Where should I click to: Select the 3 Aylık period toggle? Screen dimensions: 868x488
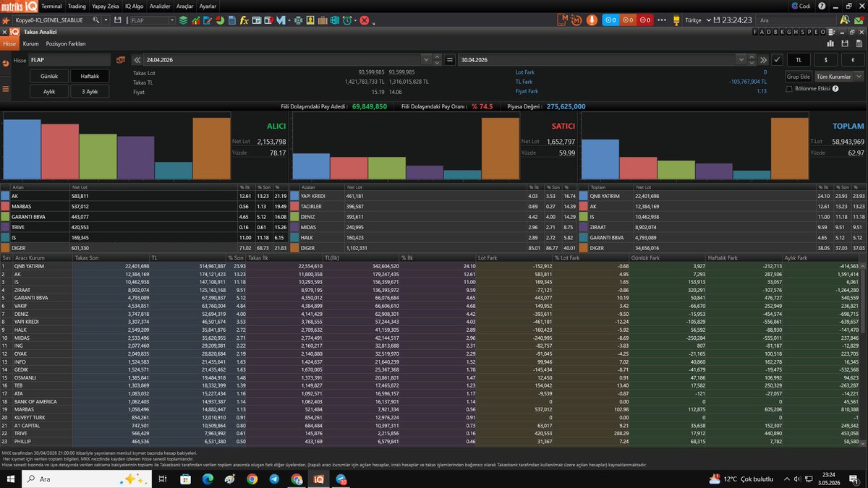pos(90,92)
